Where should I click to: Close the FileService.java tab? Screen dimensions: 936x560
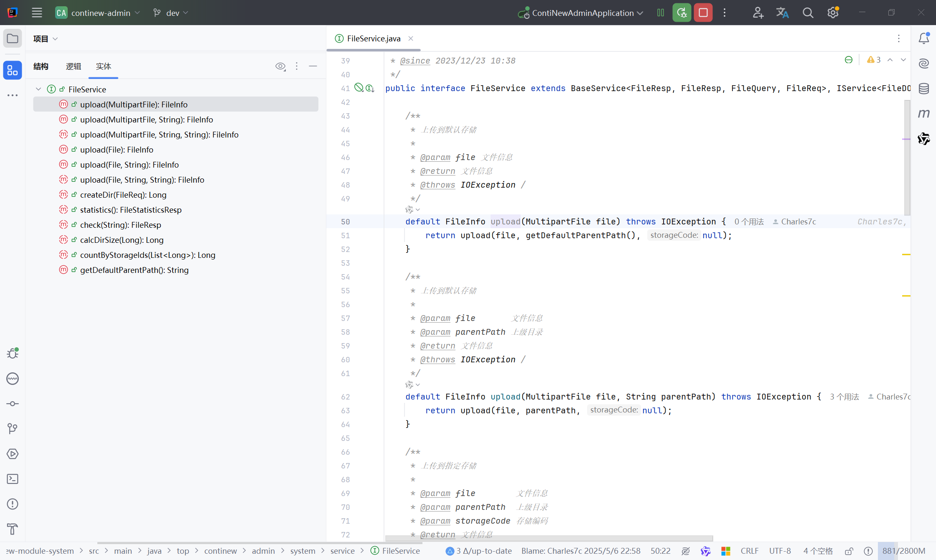click(411, 38)
